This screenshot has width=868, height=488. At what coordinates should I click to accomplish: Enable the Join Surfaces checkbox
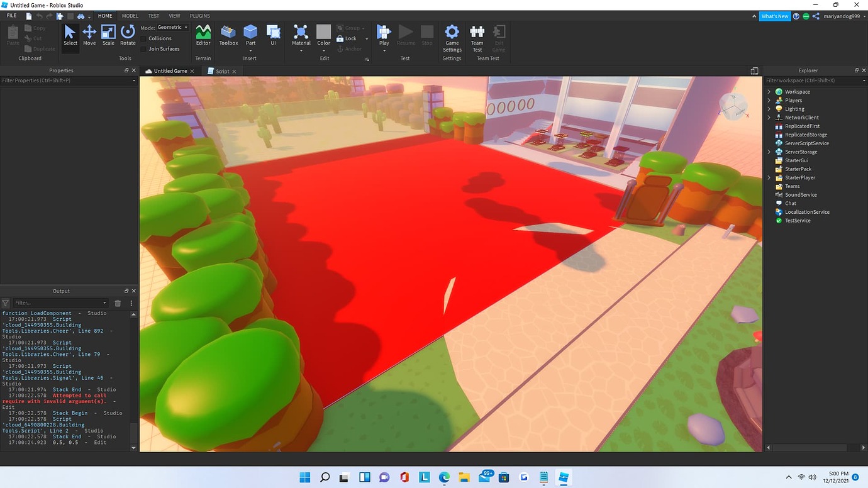point(144,48)
